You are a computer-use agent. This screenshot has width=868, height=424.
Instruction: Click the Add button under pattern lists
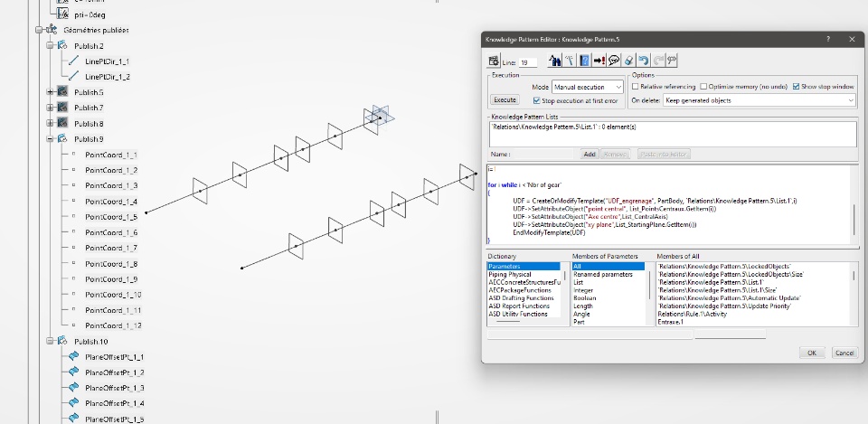(589, 155)
